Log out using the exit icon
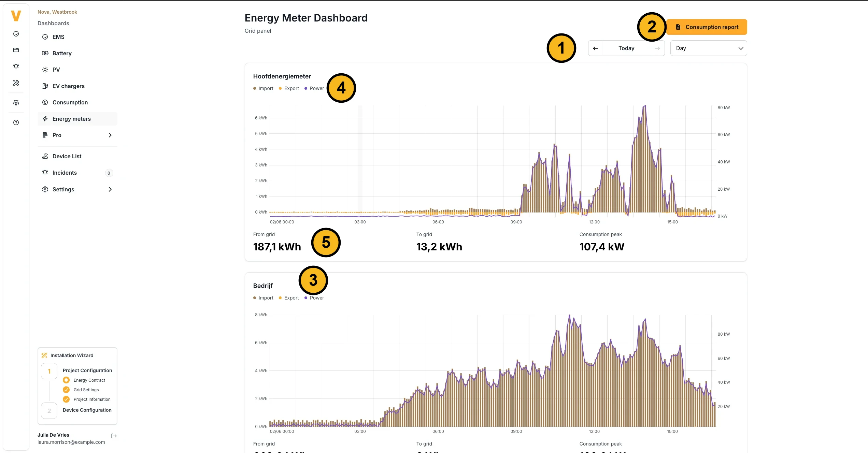The width and height of the screenshot is (868, 453). coord(114,436)
